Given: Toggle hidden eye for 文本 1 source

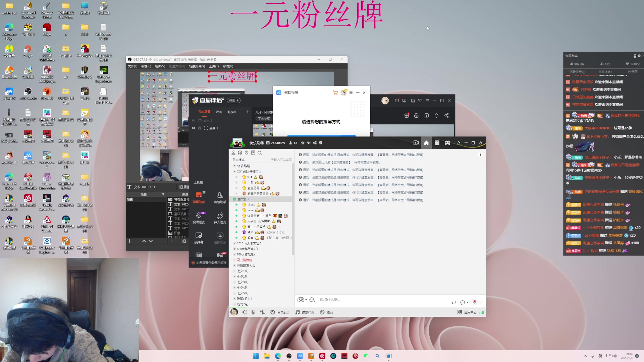Looking at the screenshot, I should [x=194, y=120].
